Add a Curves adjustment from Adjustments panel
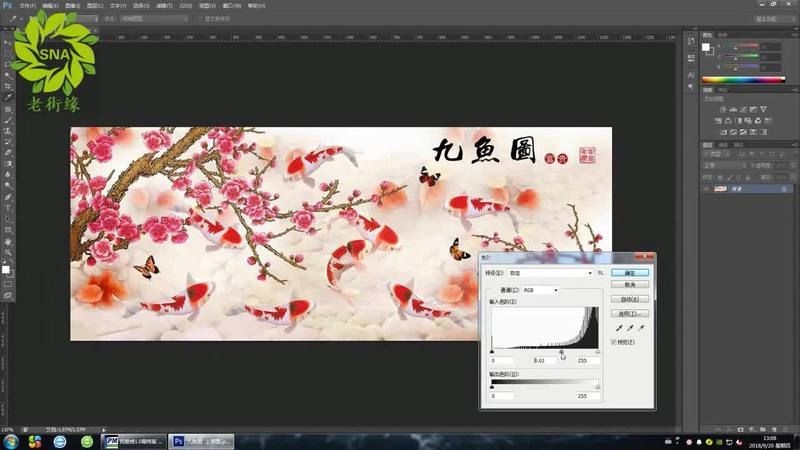This screenshot has height=450, width=800. click(743, 109)
